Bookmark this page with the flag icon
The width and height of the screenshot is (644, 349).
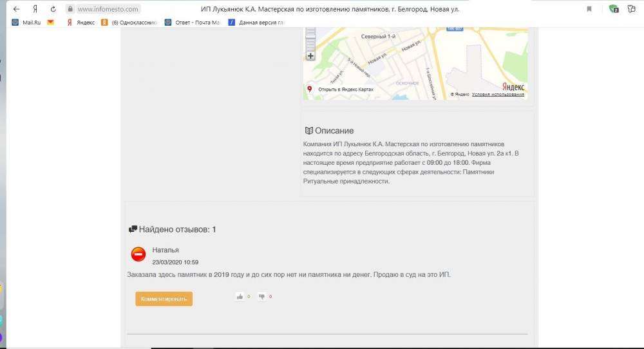click(x=589, y=9)
